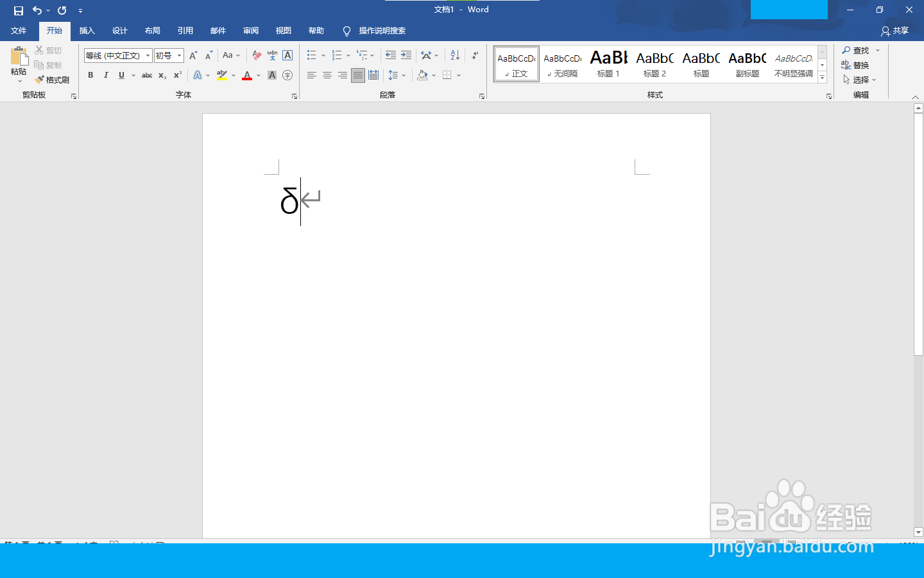Image resolution: width=924 pixels, height=578 pixels.
Task: Open Clipboard pane launcher in 剪贴板 group
Action: click(x=74, y=96)
